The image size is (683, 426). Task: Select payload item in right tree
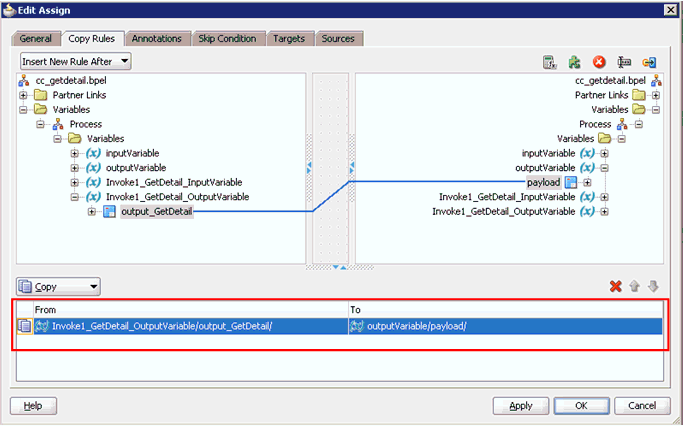tap(544, 183)
